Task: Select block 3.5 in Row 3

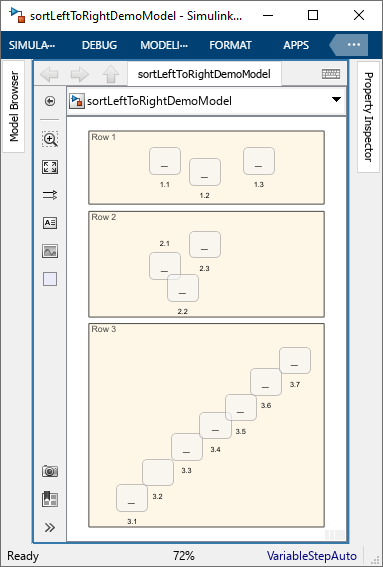Action: coord(241,408)
